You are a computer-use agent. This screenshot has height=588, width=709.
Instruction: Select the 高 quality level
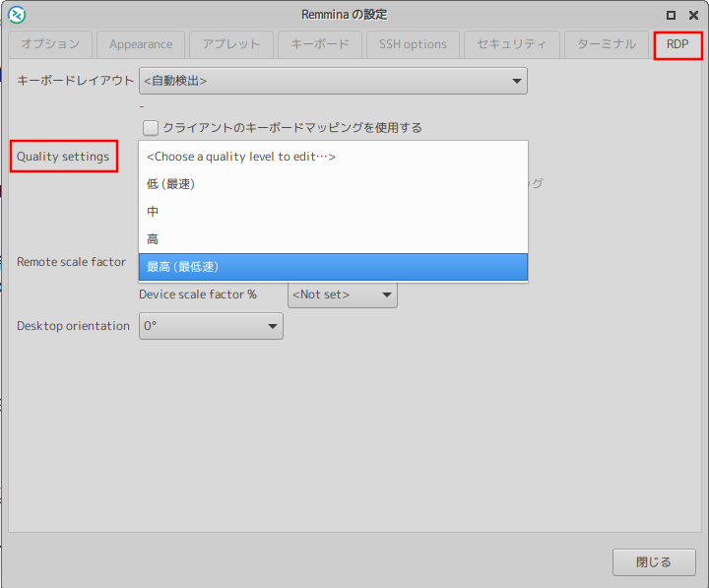[333, 239]
